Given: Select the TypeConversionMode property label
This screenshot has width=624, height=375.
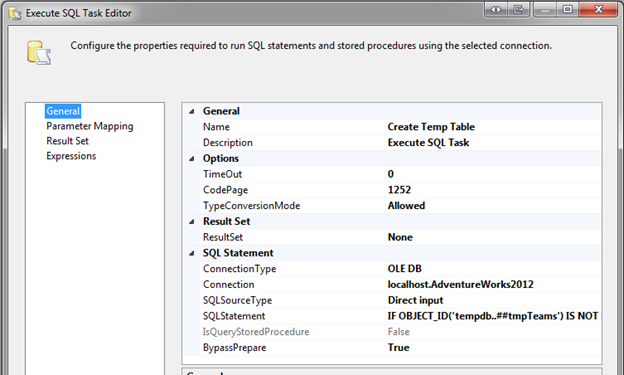Looking at the screenshot, I should (x=252, y=206).
